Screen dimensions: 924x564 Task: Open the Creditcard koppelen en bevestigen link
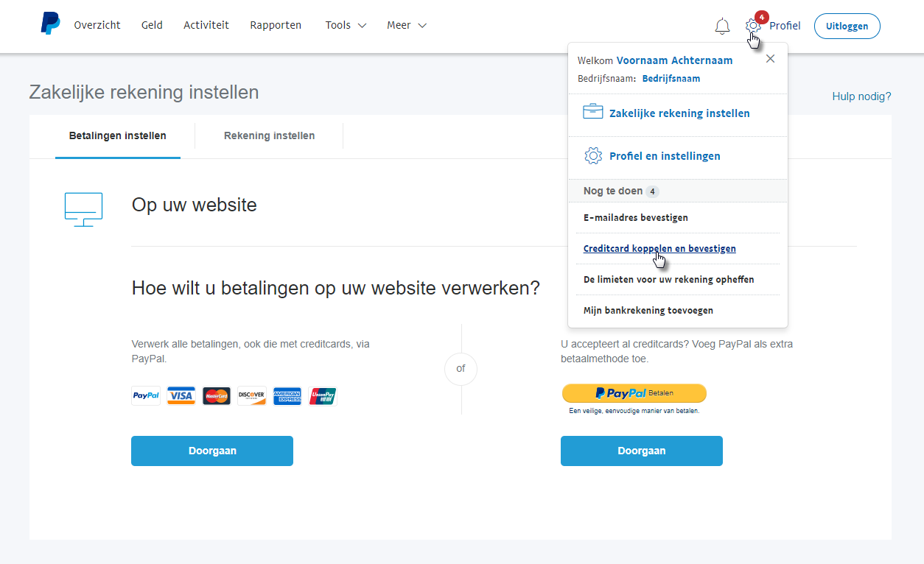[659, 248]
